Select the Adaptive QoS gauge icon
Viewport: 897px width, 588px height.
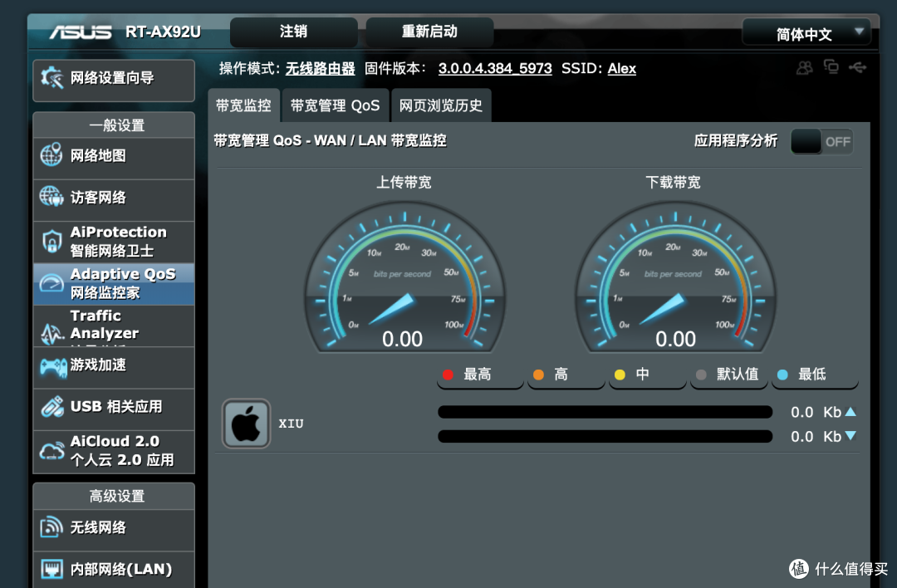51,282
